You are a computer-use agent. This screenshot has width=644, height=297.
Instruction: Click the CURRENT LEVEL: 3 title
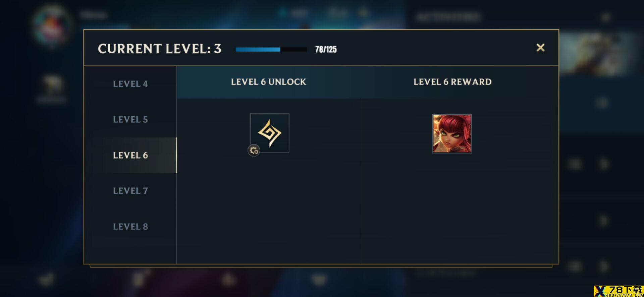pos(160,49)
